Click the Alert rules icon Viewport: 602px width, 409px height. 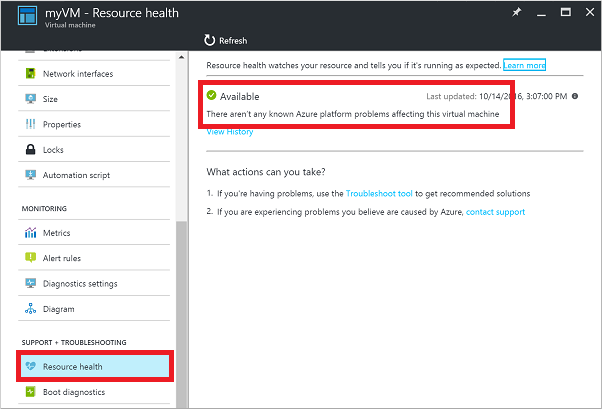click(29, 258)
